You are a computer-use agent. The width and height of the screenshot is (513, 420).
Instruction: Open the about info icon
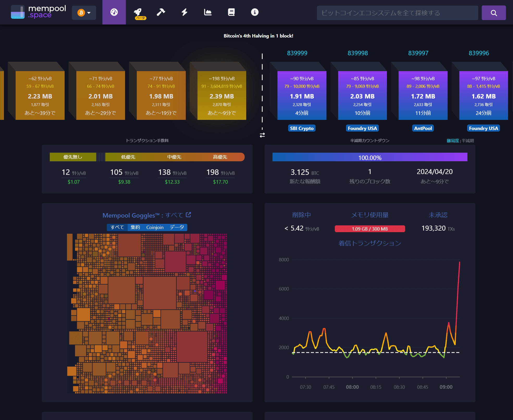pos(255,12)
